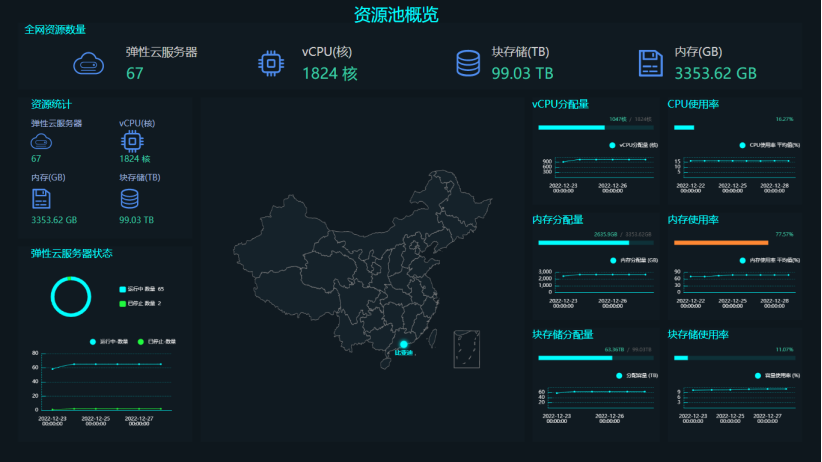Viewport: 822px width, 462px height.
Task: Toggle the 已停止-数量 line chart legend
Action: pyautogui.click(x=157, y=342)
